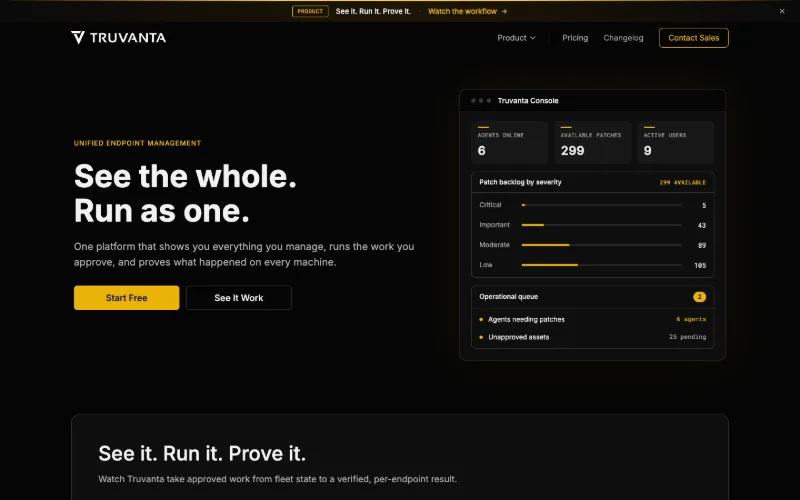This screenshot has width=800, height=500.
Task: Click the Patch backlog by severity heading
Action: 520,182
